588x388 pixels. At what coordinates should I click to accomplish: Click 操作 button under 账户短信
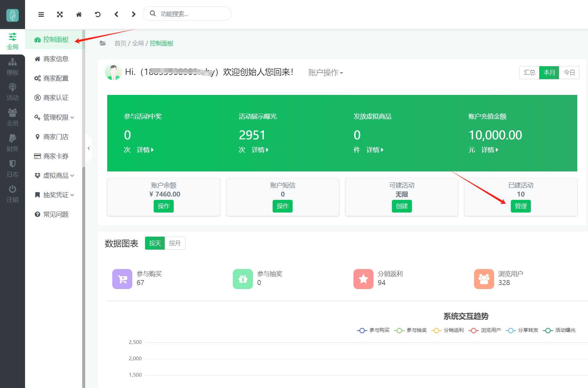[283, 206]
